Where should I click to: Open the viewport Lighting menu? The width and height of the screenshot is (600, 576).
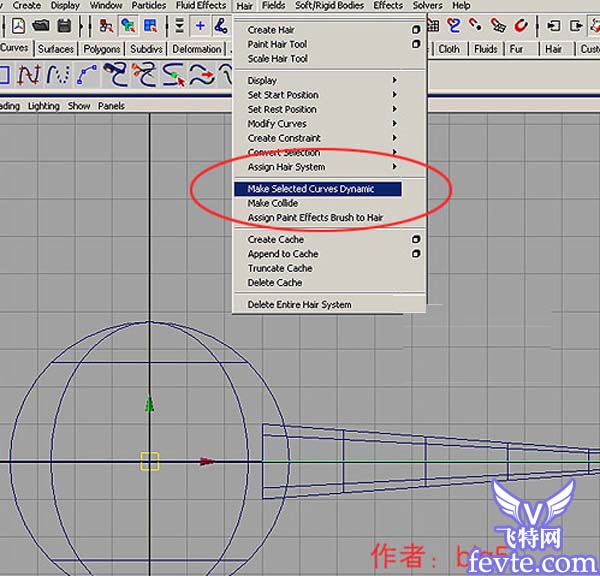(44, 106)
